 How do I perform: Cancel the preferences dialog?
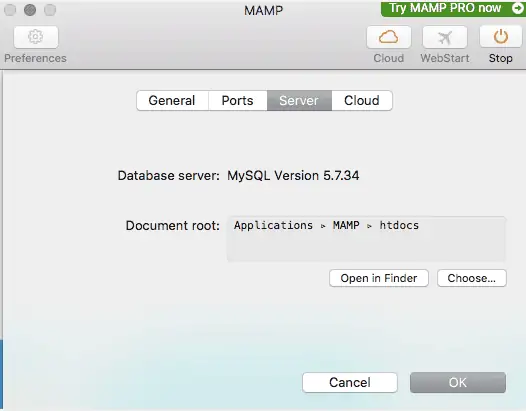click(x=350, y=382)
